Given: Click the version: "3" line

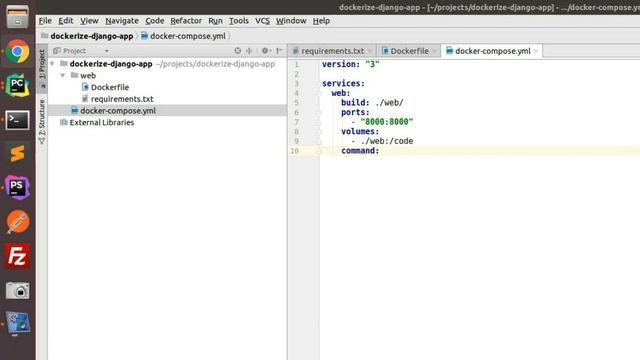Looking at the screenshot, I should 351,64.
